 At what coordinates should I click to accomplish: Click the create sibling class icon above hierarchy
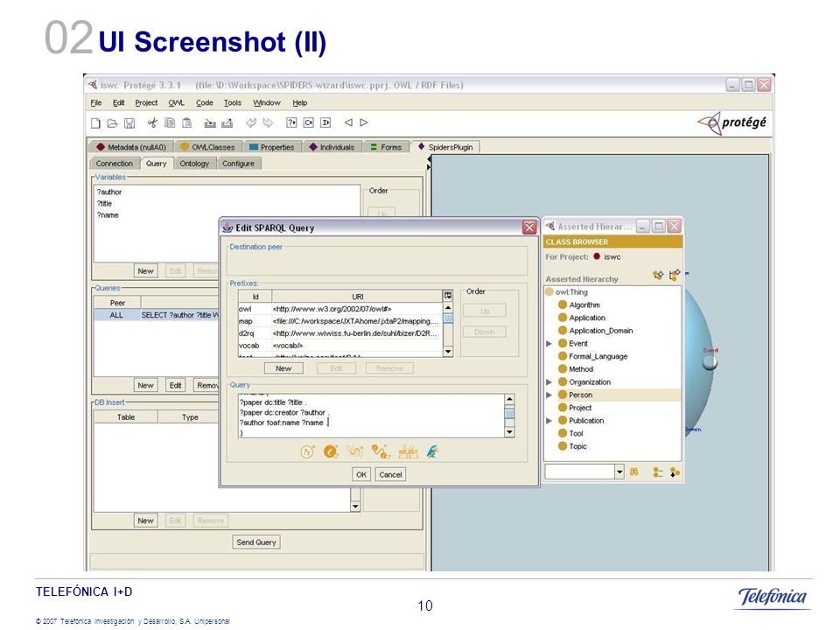click(x=675, y=275)
